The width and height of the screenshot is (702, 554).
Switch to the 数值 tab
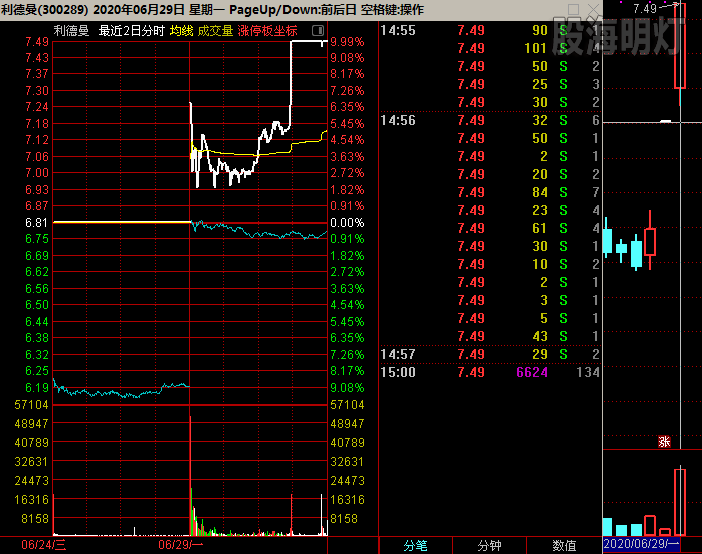[x=564, y=545]
